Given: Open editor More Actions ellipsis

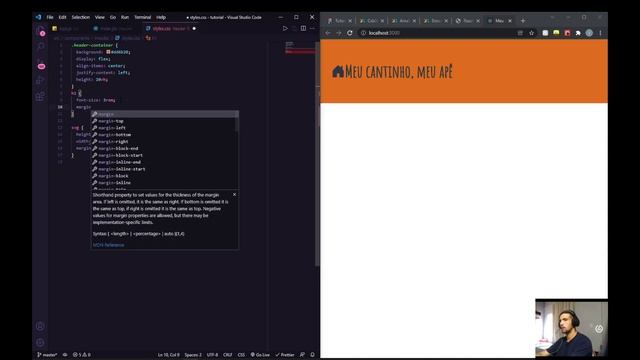Looking at the screenshot, I should point(312,28).
